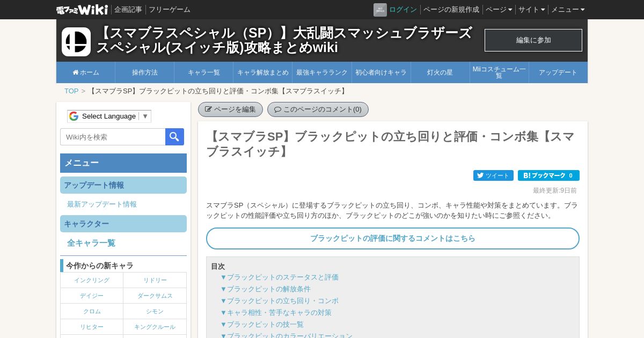The height and width of the screenshot is (338, 644).
Task: Jump to ブラックピットの立ち回り・コンボ section
Action: (x=280, y=301)
